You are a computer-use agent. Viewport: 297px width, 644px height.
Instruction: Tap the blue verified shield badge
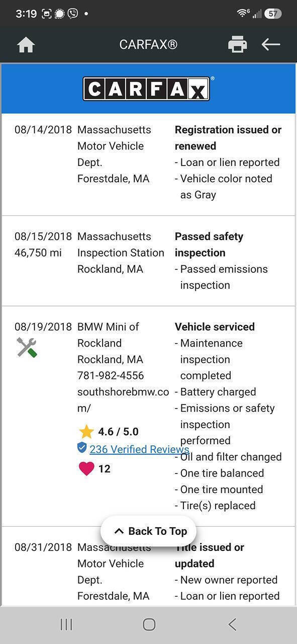click(82, 448)
